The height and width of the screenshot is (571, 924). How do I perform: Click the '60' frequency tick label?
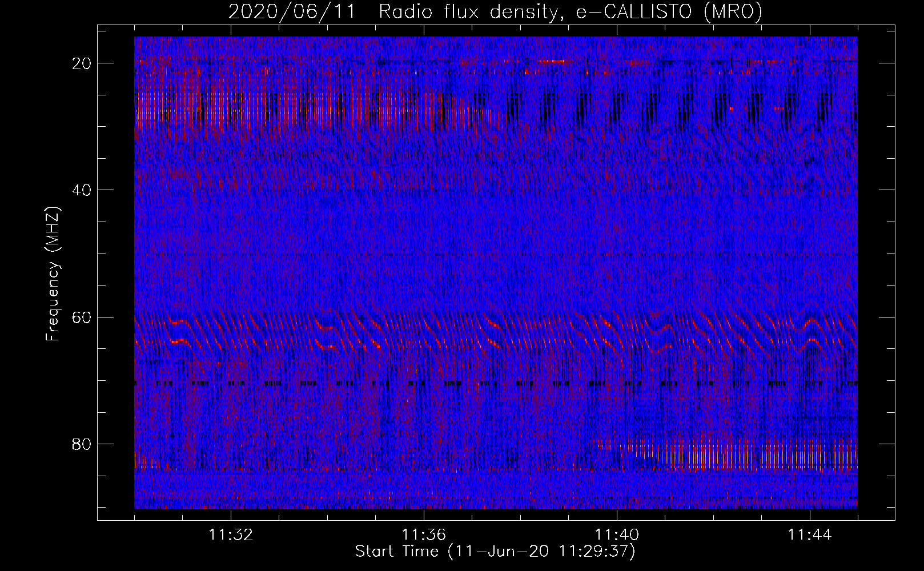(x=82, y=317)
